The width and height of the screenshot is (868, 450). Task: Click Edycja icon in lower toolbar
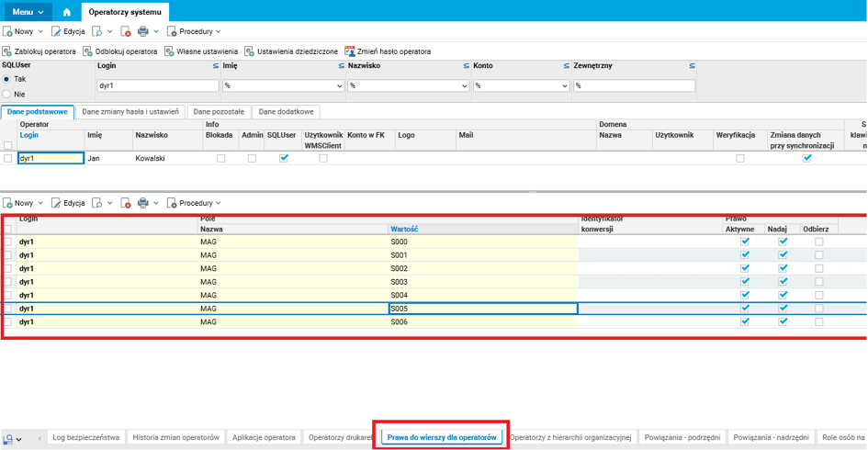click(x=56, y=203)
